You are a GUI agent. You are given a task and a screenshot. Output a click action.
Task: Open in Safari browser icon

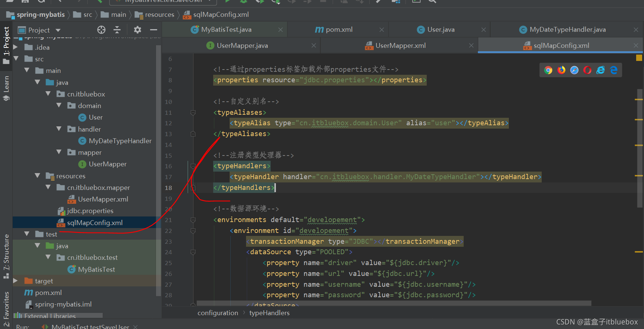click(575, 70)
